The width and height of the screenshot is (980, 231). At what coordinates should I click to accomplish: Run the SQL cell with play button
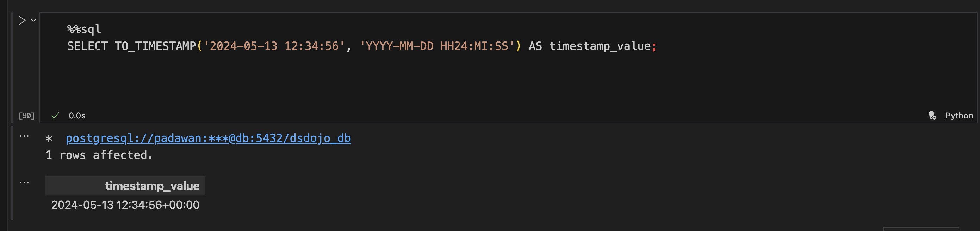[22, 20]
